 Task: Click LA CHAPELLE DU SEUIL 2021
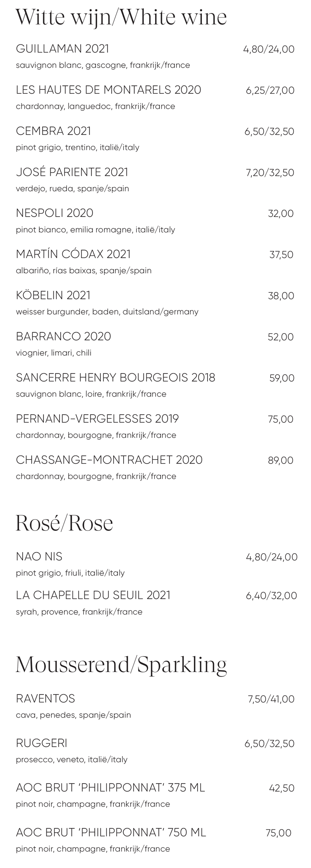(x=93, y=595)
